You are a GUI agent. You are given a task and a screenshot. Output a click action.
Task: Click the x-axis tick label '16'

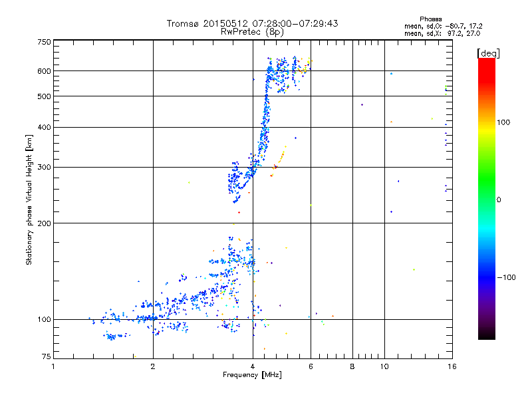[452, 366]
